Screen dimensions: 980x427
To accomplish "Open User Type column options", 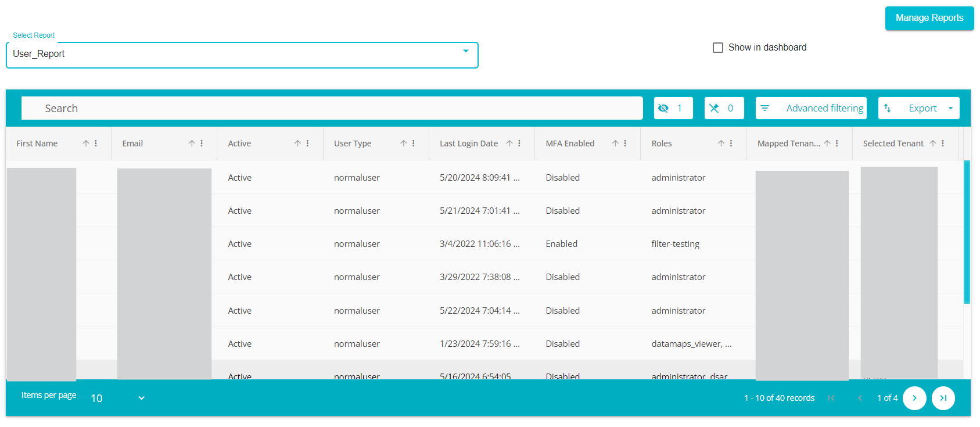I will click(413, 143).
